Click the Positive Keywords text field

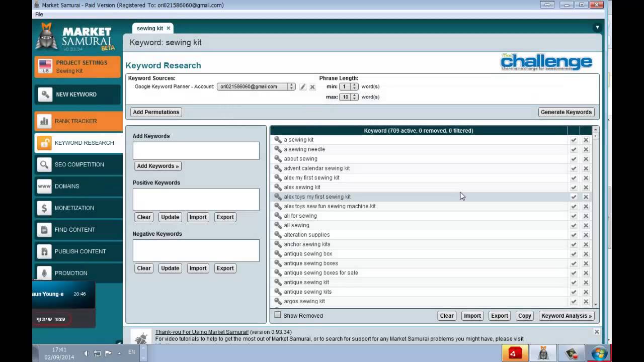pos(196,200)
